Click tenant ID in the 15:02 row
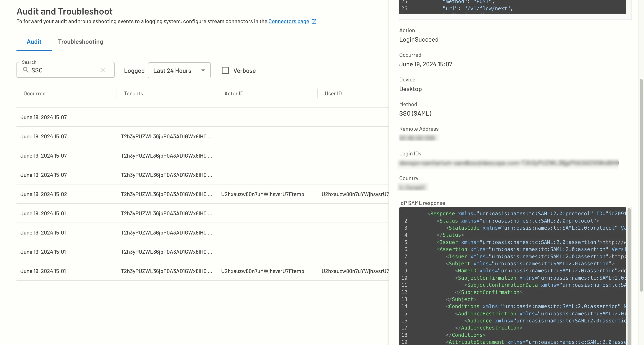The width and height of the screenshot is (644, 345). tap(166, 194)
